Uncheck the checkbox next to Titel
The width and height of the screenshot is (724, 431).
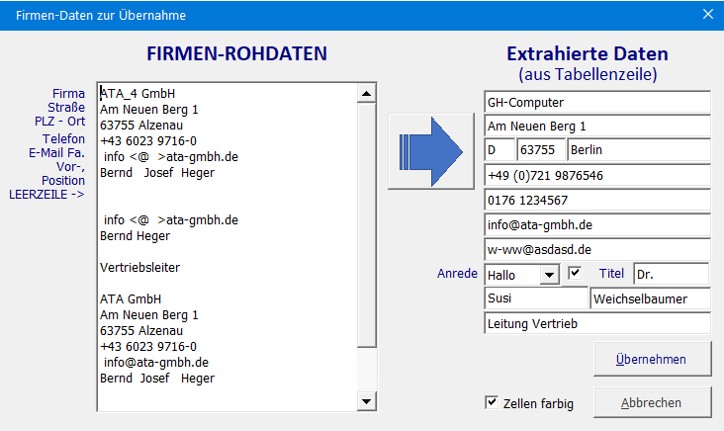(x=574, y=273)
